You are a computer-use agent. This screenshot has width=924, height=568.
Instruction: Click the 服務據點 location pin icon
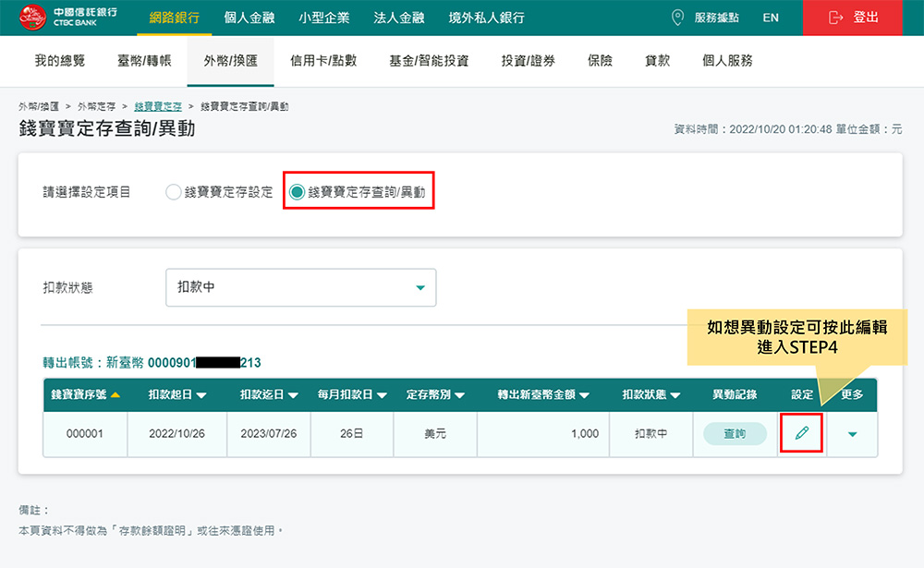[x=678, y=18]
